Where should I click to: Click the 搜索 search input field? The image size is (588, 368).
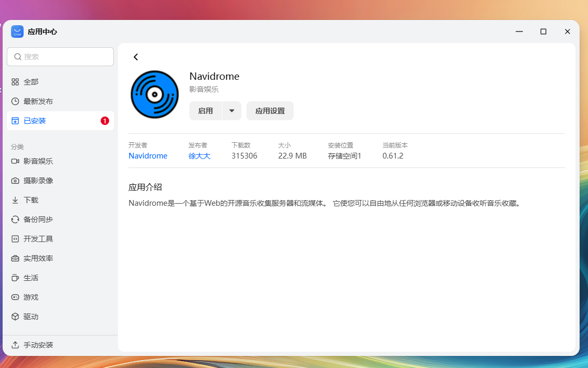coord(60,57)
